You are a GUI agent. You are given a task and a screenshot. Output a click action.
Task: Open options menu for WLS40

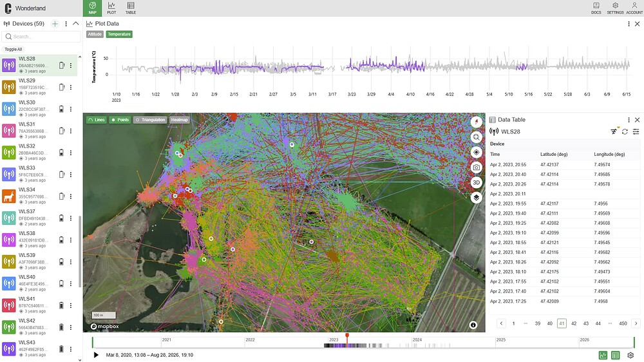click(71, 283)
